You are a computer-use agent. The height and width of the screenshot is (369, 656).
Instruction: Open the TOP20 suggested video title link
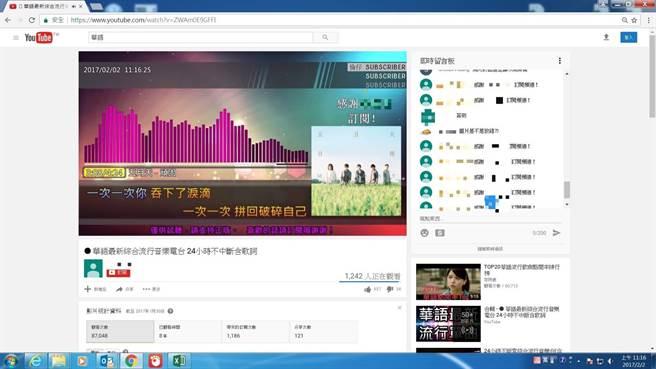point(522,270)
